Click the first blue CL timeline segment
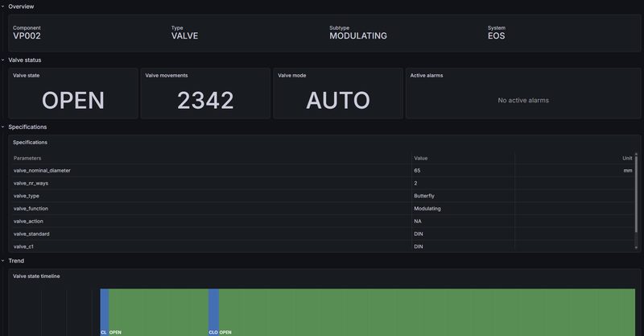 pos(105,312)
